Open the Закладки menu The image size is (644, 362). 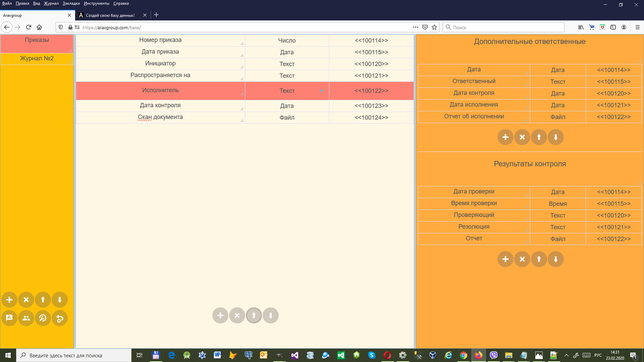pos(71,3)
